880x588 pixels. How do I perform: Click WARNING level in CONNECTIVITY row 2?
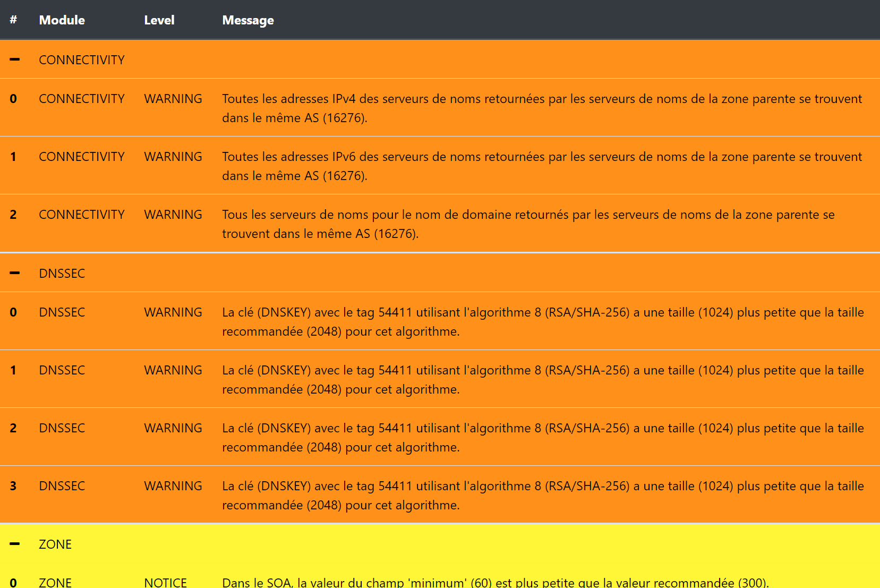tap(173, 215)
